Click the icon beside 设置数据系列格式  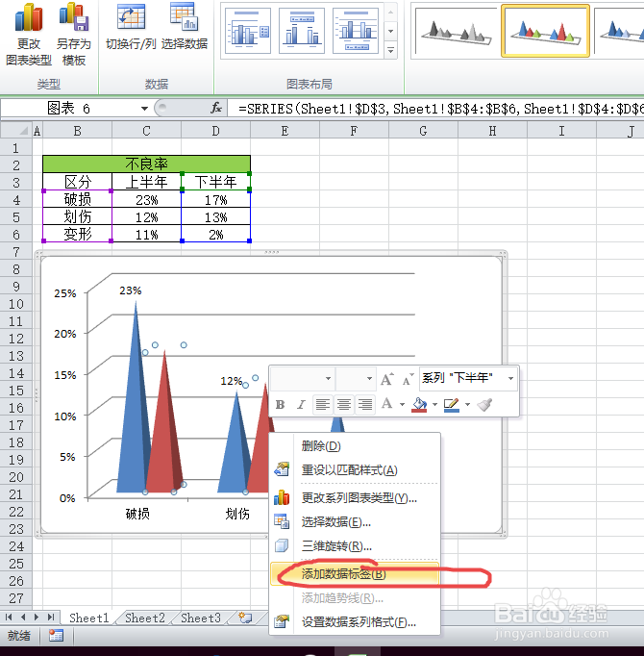pyautogui.click(x=282, y=621)
